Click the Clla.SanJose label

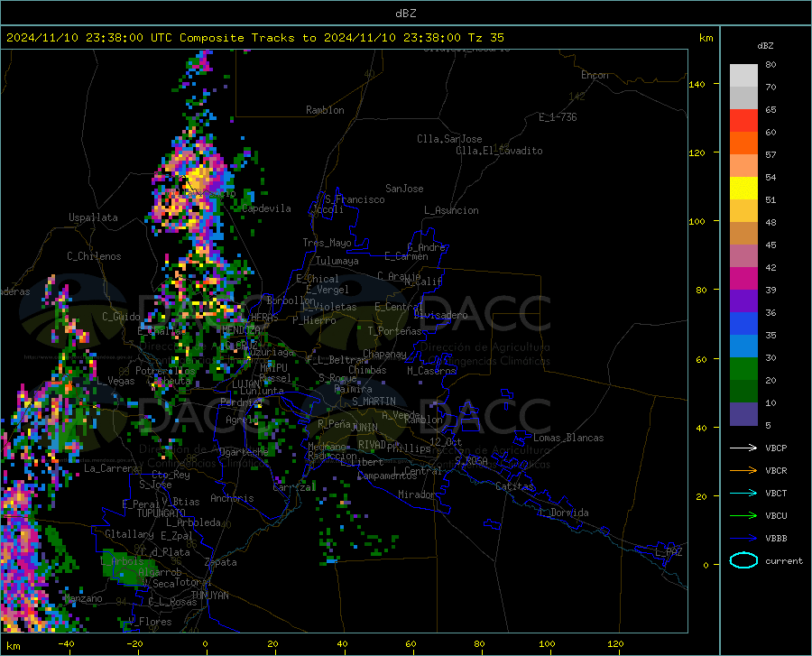click(449, 139)
